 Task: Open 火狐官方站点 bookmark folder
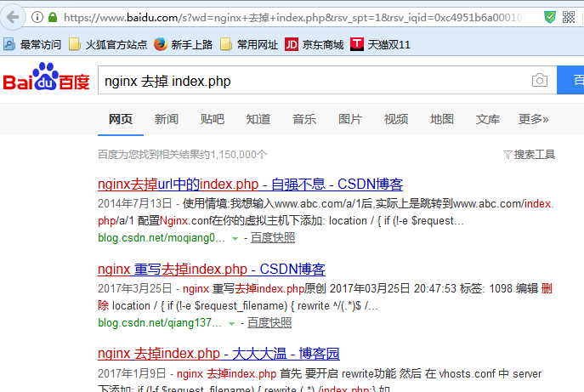pos(108,45)
